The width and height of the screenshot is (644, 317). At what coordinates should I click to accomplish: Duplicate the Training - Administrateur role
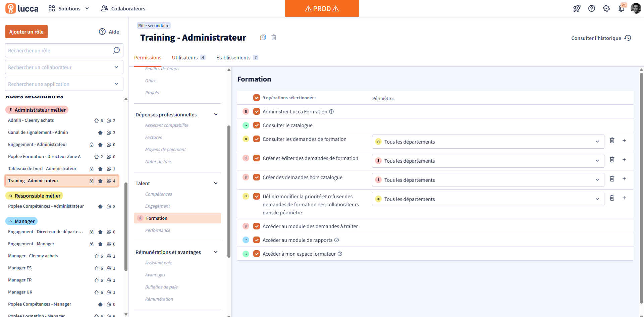pyautogui.click(x=263, y=38)
